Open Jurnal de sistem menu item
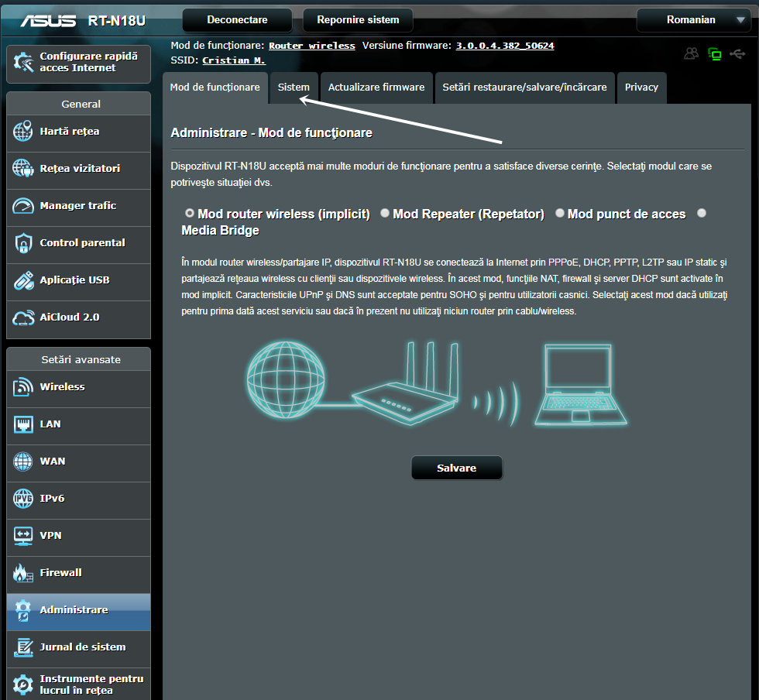Image resolution: width=759 pixels, height=700 pixels. pos(79,647)
